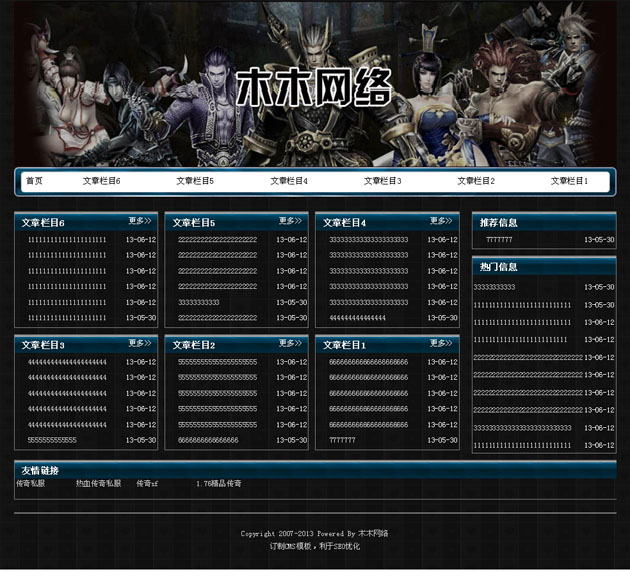Open the 666666666666666 article in the 文章栏目2 panel
Screen dimensions: 630x579
208,440
